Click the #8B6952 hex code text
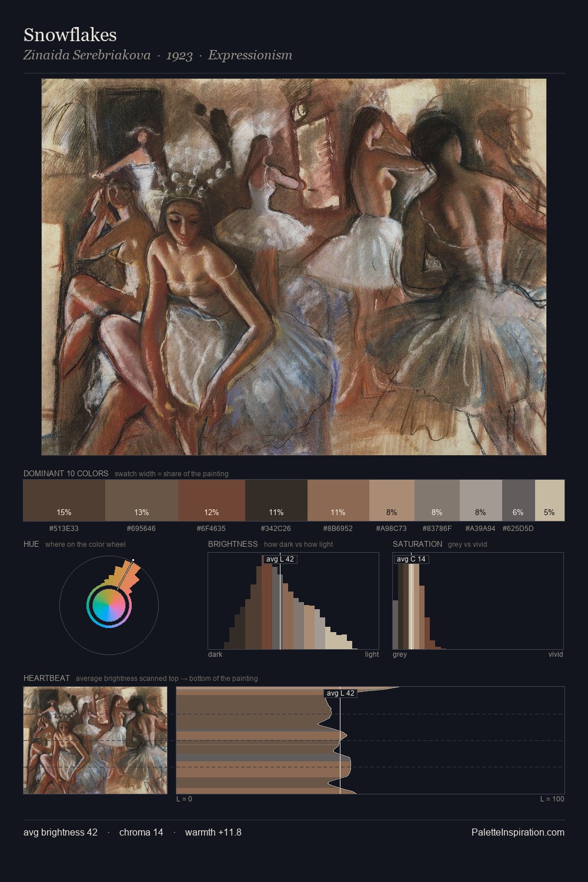Viewport: 588px width, 882px height. tap(338, 528)
